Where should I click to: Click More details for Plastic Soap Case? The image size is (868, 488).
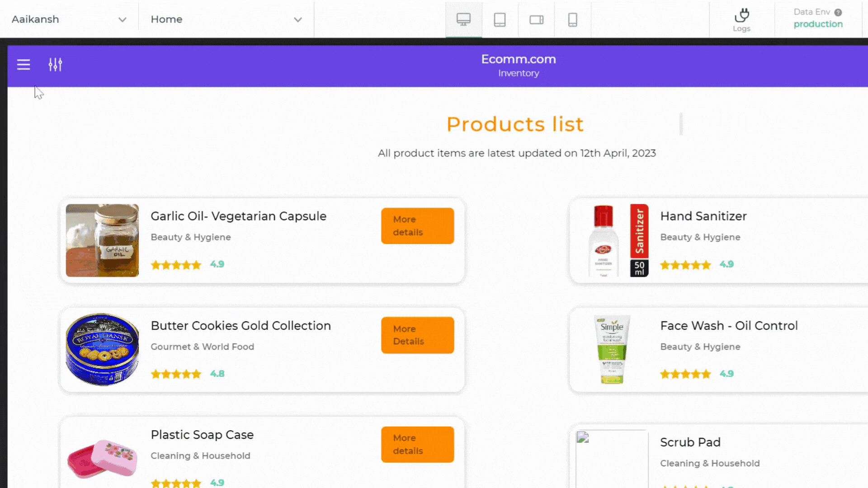(x=417, y=445)
